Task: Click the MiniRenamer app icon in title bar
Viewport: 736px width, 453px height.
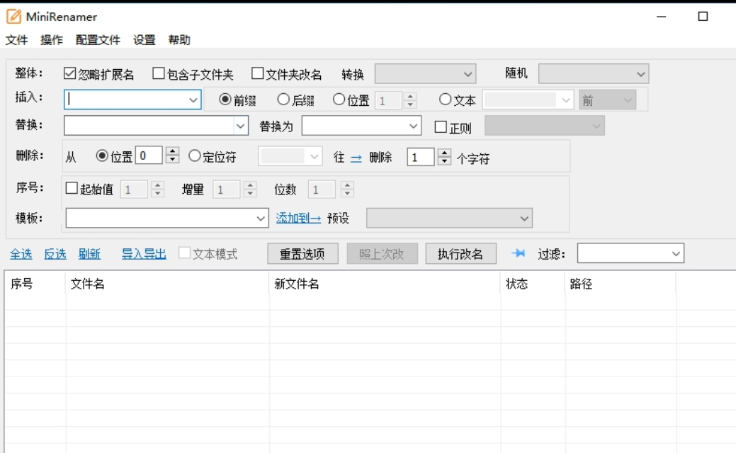Action: tap(14, 16)
